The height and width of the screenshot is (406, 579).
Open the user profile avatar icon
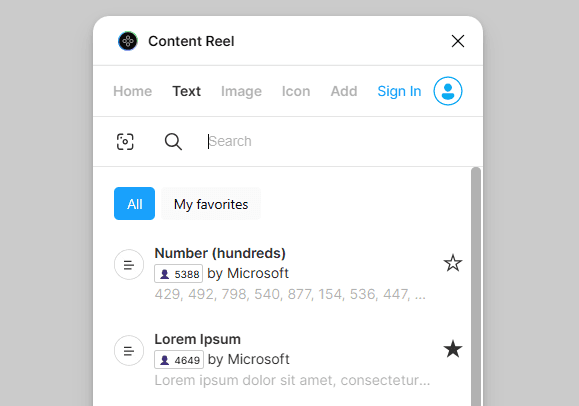coord(448,91)
